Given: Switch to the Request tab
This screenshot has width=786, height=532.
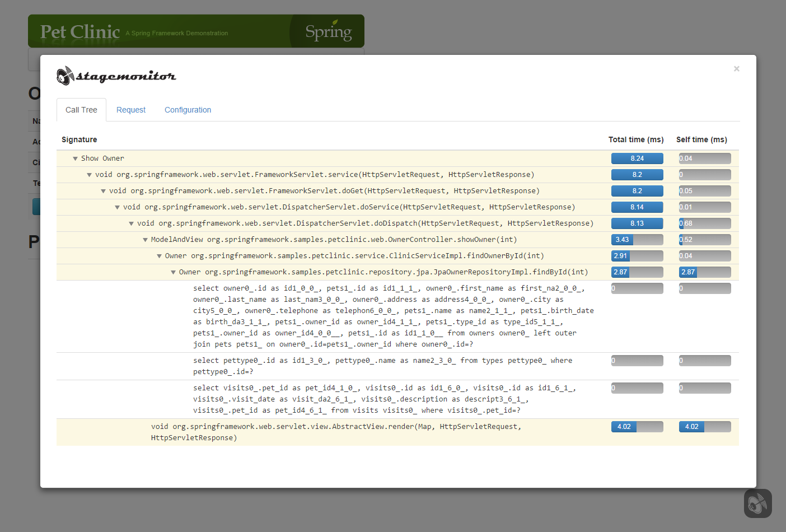Looking at the screenshot, I should point(131,110).
